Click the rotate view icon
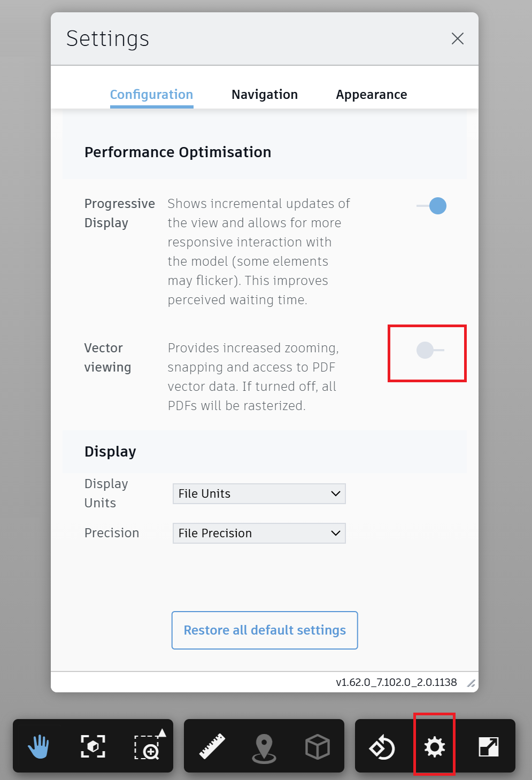 382,746
